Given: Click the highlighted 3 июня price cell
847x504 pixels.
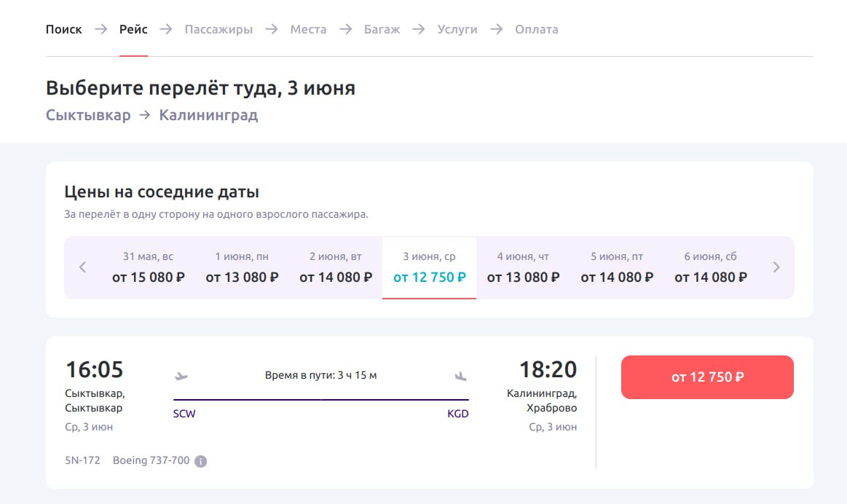Looking at the screenshot, I should [x=429, y=267].
